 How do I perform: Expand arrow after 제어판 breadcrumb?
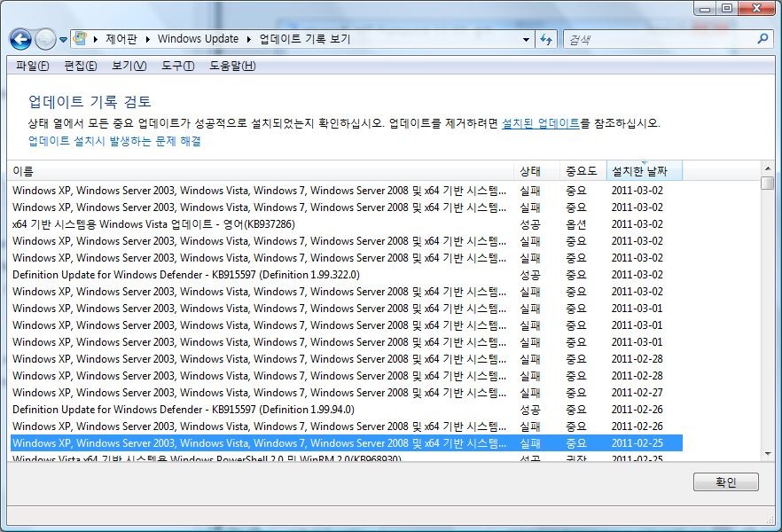pos(147,39)
